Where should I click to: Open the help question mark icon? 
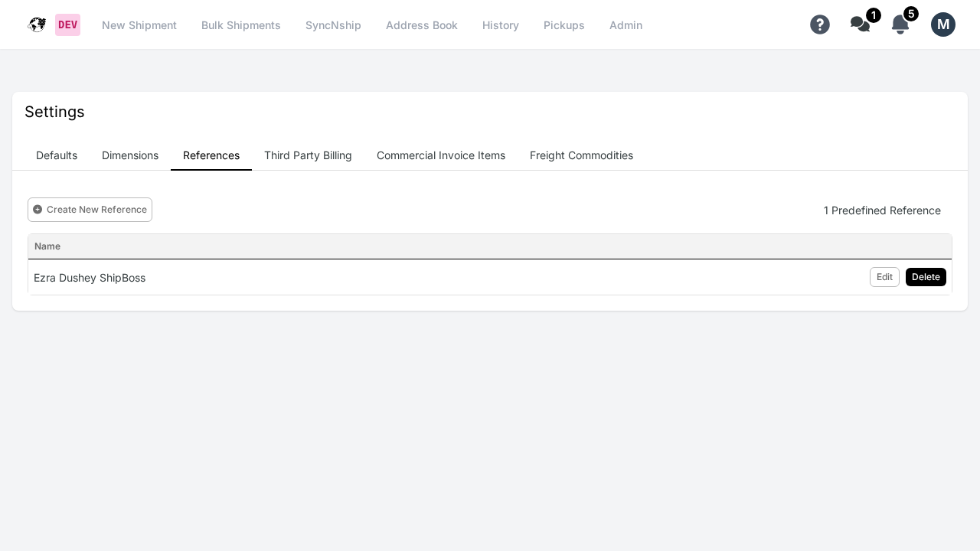820,24
